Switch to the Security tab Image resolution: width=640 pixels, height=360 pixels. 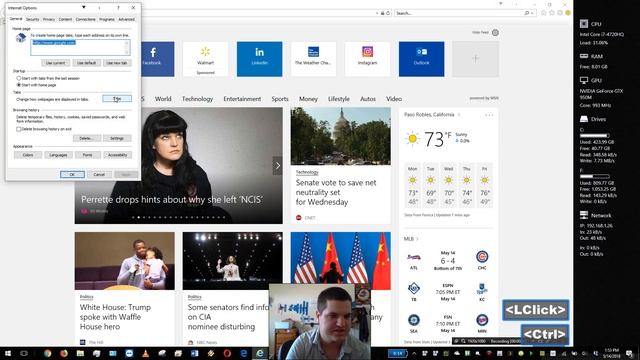tap(32, 19)
